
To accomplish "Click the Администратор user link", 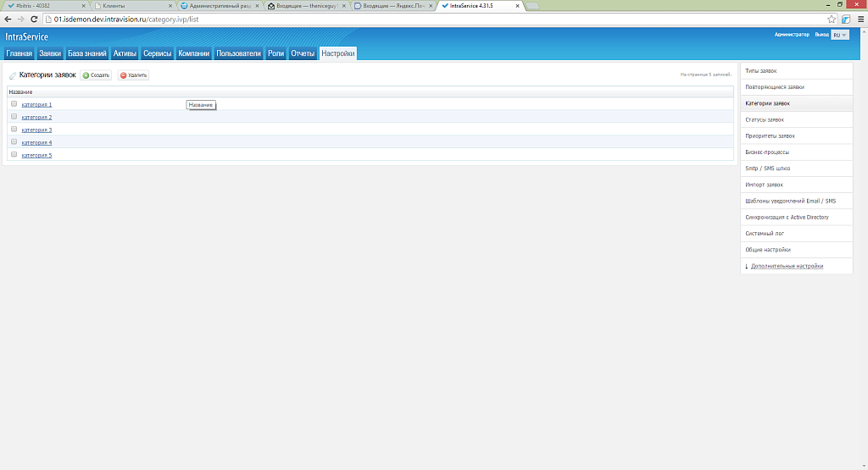I will (x=792, y=34).
